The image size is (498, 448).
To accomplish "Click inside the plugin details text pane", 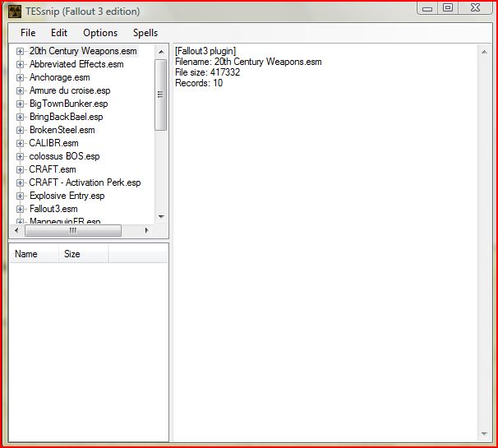I will pyautogui.click(x=329, y=247).
